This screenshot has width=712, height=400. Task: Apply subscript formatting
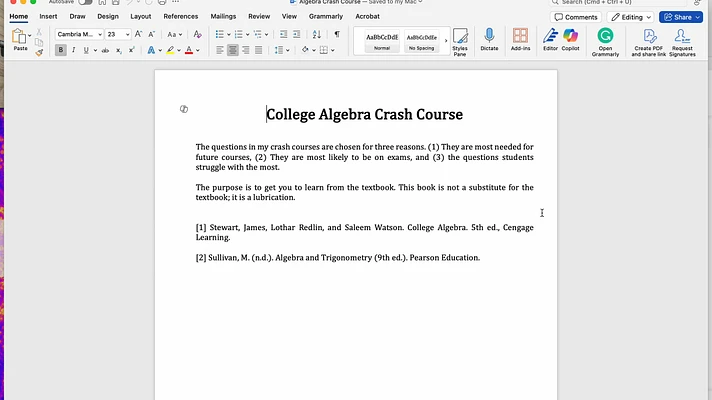119,50
